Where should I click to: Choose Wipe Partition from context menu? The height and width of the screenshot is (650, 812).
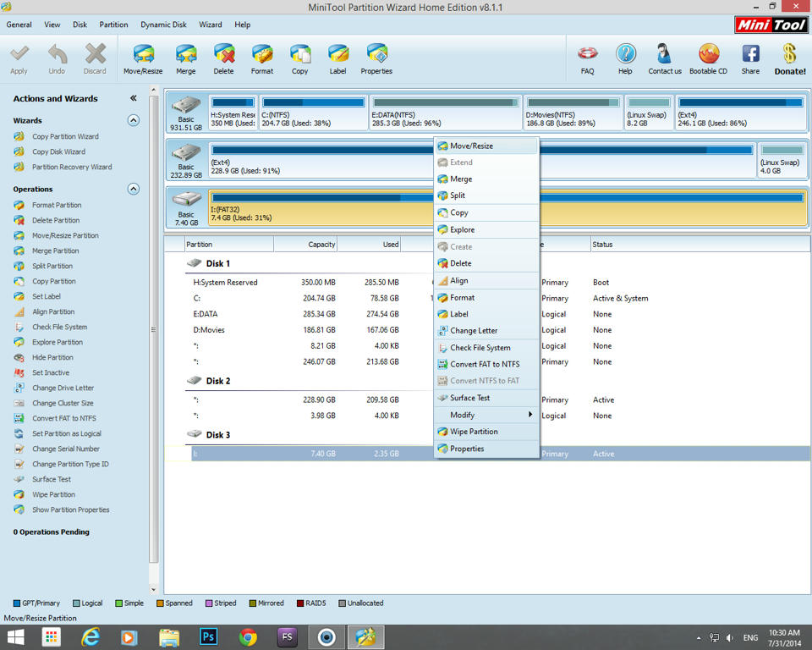pos(474,432)
